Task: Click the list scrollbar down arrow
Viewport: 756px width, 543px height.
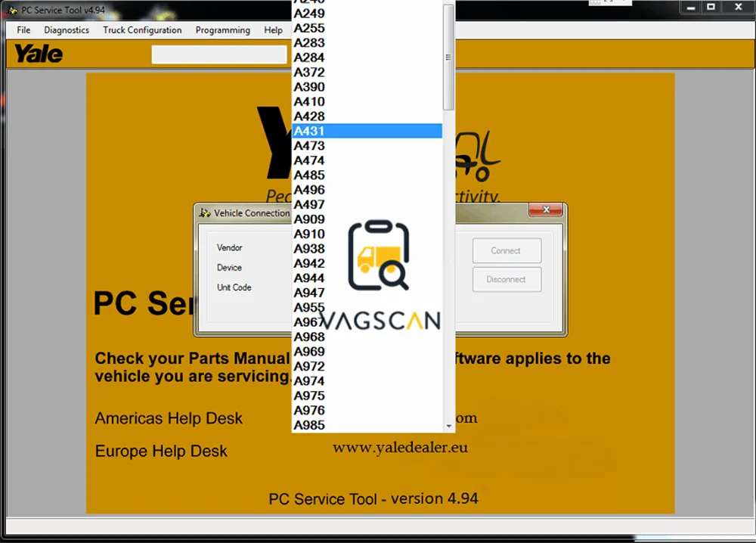Action: (x=449, y=427)
